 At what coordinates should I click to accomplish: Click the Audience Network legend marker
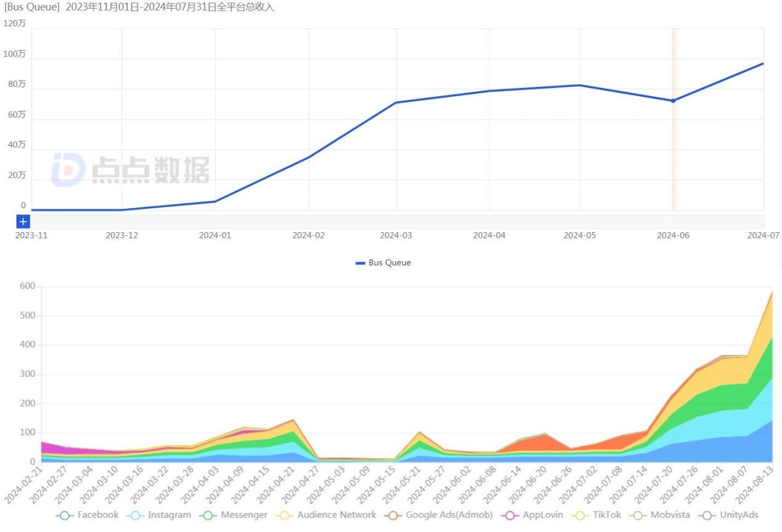tap(287, 515)
